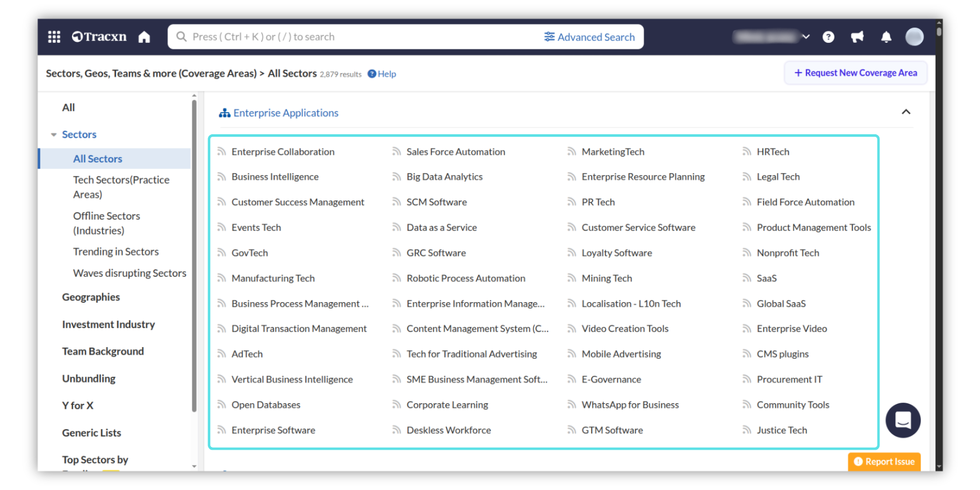Image resolution: width=980 pixels, height=490 pixels.
Task: Open the help question mark icon
Action: tap(828, 37)
